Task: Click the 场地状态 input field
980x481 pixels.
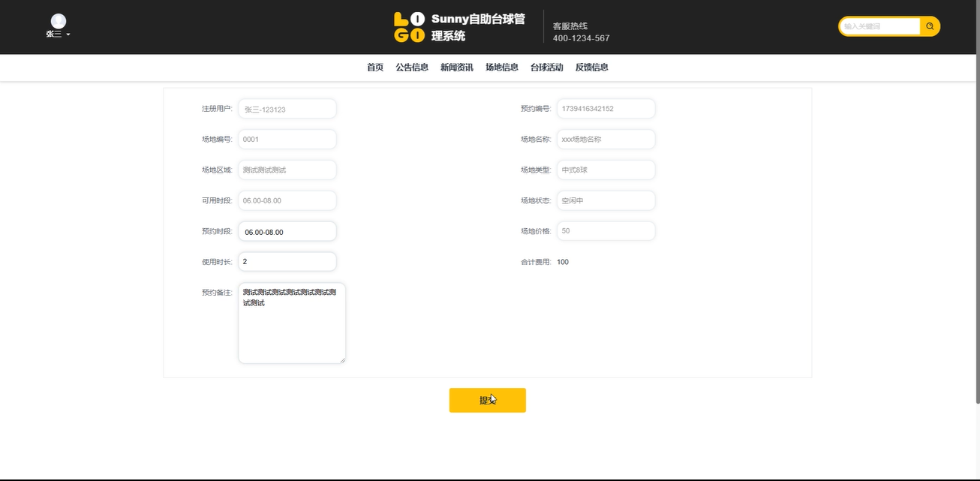Action: click(606, 201)
